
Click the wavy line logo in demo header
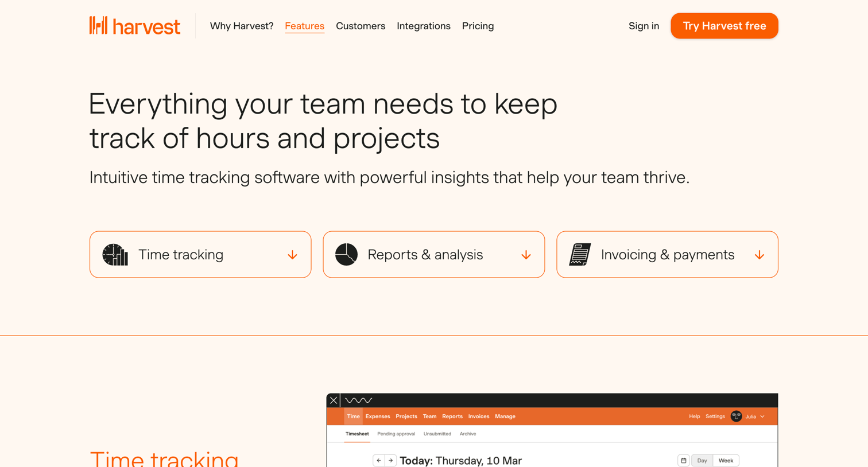(x=359, y=400)
